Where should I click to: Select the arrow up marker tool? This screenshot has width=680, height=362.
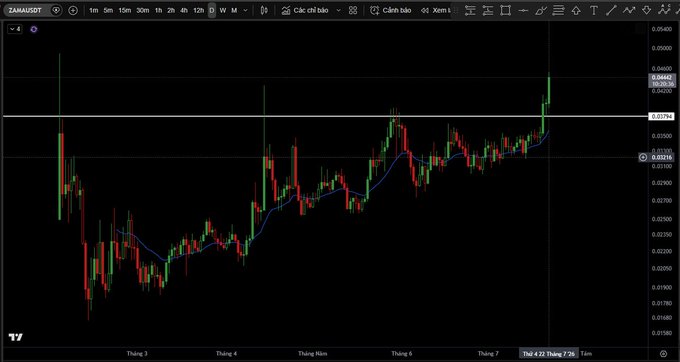click(x=576, y=10)
